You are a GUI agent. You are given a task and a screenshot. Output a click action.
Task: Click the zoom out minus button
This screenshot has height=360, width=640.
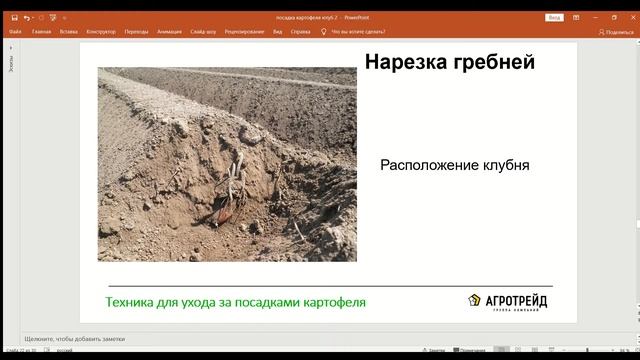(564, 350)
